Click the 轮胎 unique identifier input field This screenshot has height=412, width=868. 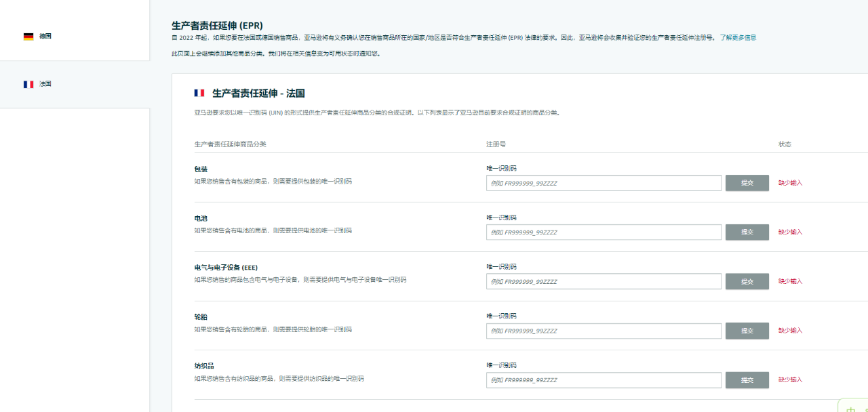point(604,331)
